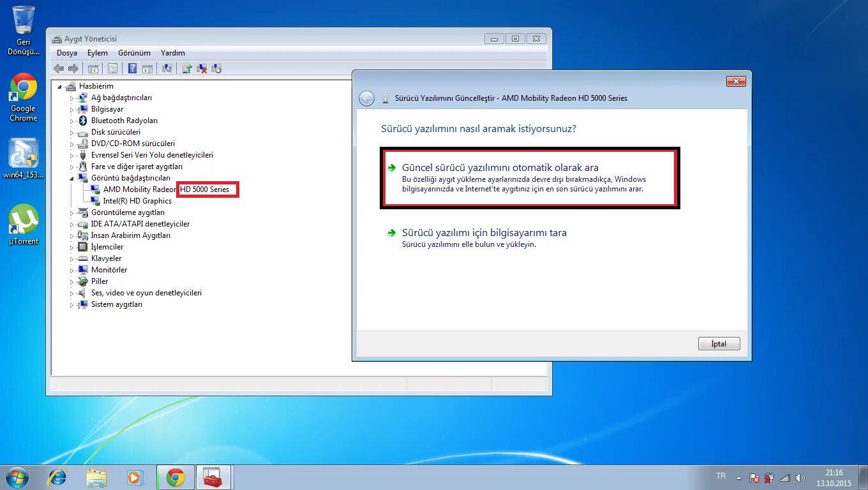Launch Windows Media Player from taskbar

[x=135, y=477]
